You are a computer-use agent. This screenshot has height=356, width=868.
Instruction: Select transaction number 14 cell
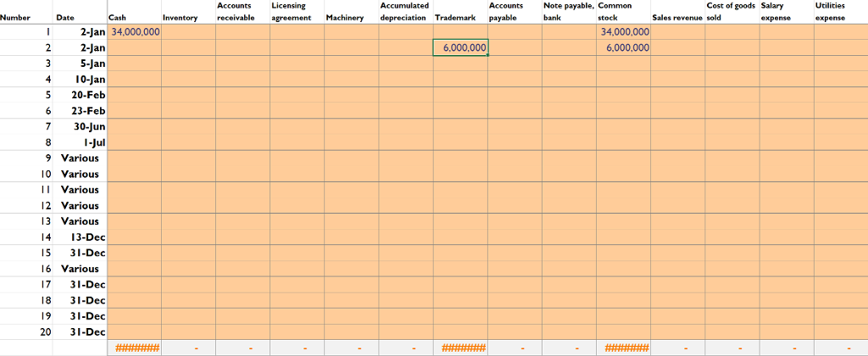(x=26, y=237)
